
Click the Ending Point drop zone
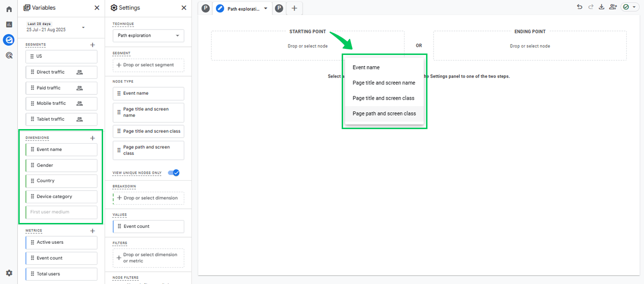530,46
